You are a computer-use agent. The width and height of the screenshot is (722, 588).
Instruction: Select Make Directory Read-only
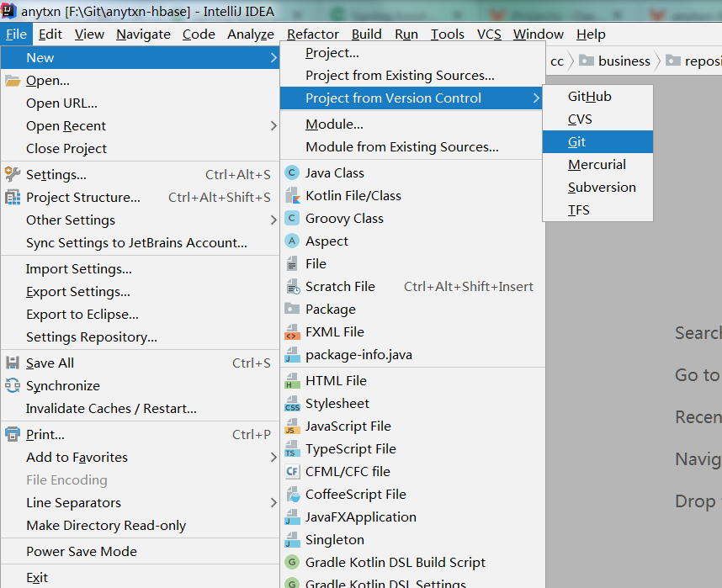pos(140,526)
